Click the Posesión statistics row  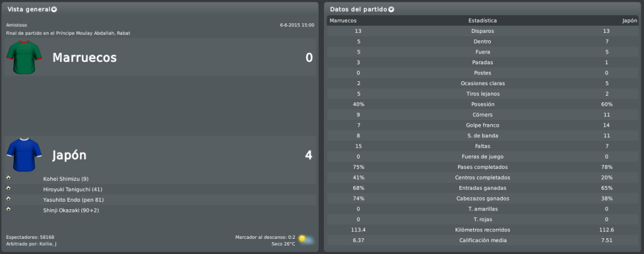483,105
